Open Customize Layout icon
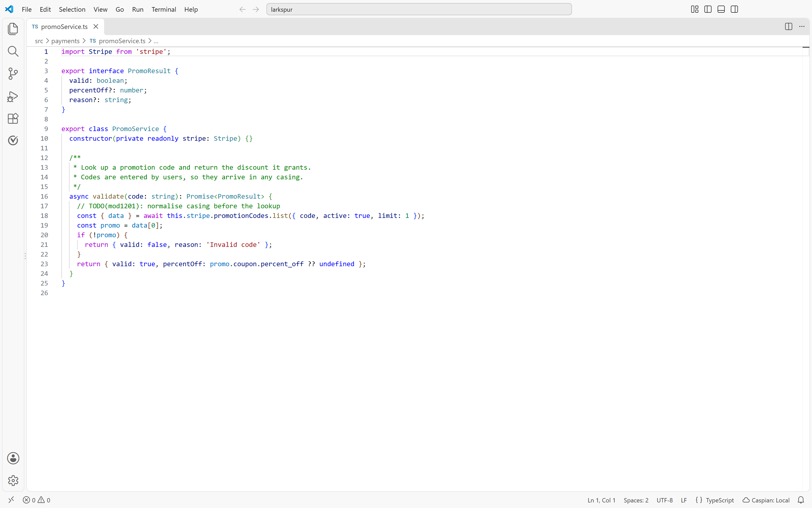Viewport: 812px width, 508px height. click(695, 9)
